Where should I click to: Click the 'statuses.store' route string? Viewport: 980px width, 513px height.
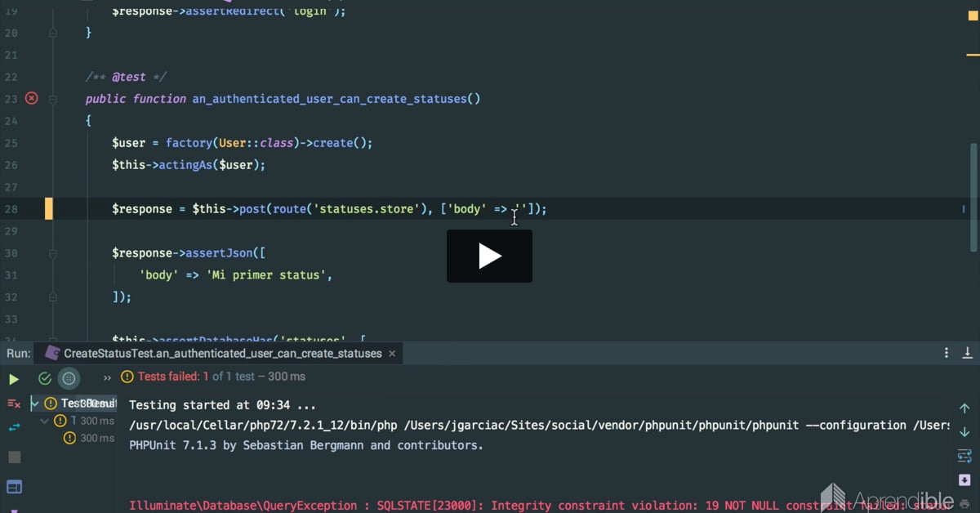[367, 209]
